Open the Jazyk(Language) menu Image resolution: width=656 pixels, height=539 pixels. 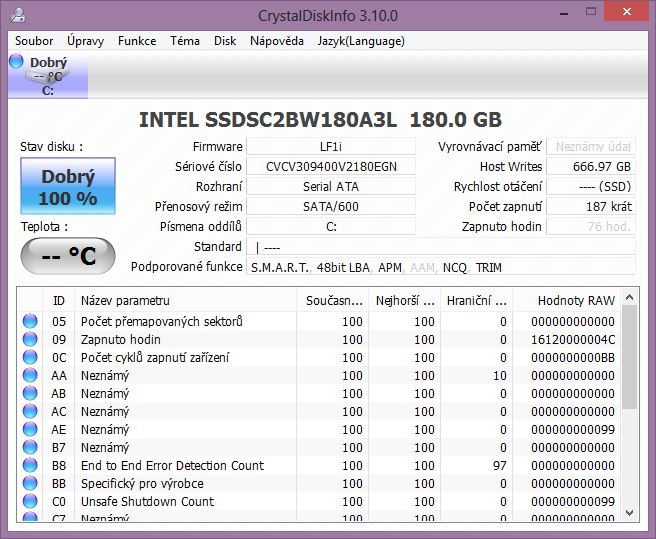[361, 41]
